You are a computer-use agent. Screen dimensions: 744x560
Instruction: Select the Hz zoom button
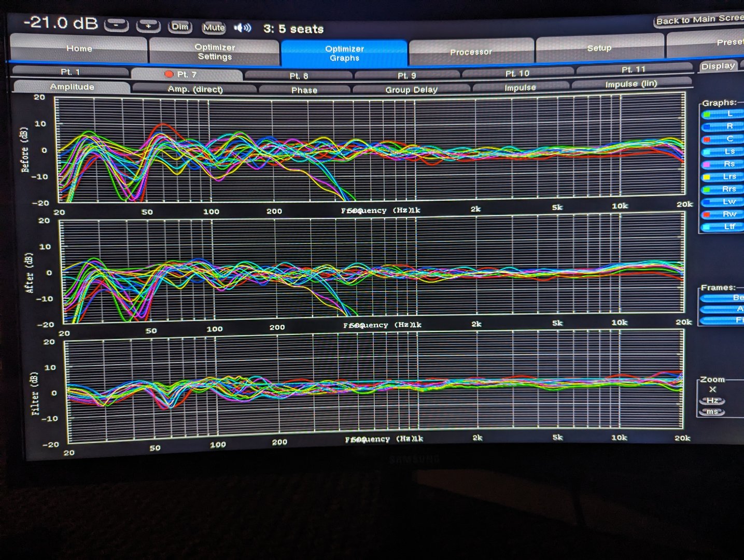(x=712, y=401)
